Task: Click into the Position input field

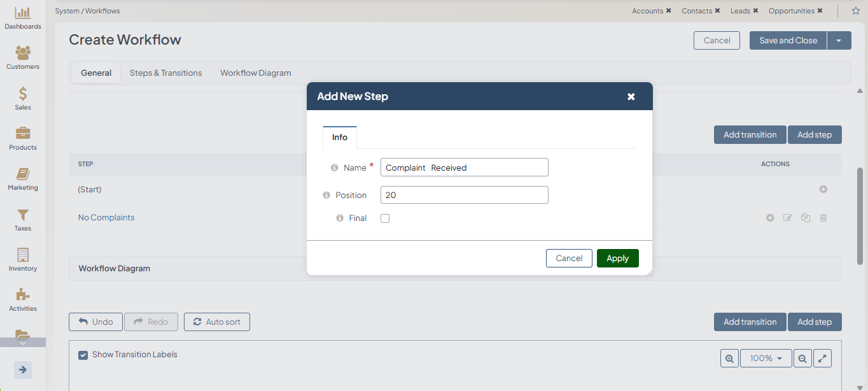Action: [x=464, y=195]
